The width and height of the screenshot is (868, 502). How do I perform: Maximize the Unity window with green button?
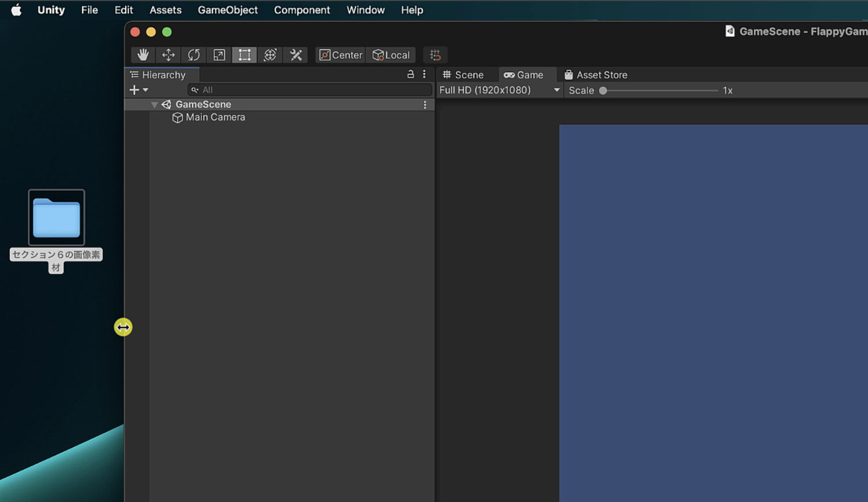coord(167,32)
